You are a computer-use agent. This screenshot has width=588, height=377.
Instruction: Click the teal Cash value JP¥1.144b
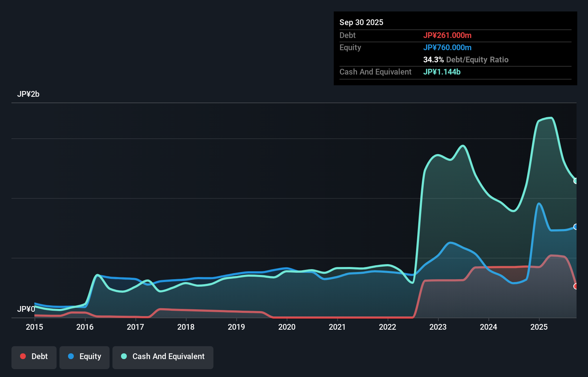(x=442, y=72)
